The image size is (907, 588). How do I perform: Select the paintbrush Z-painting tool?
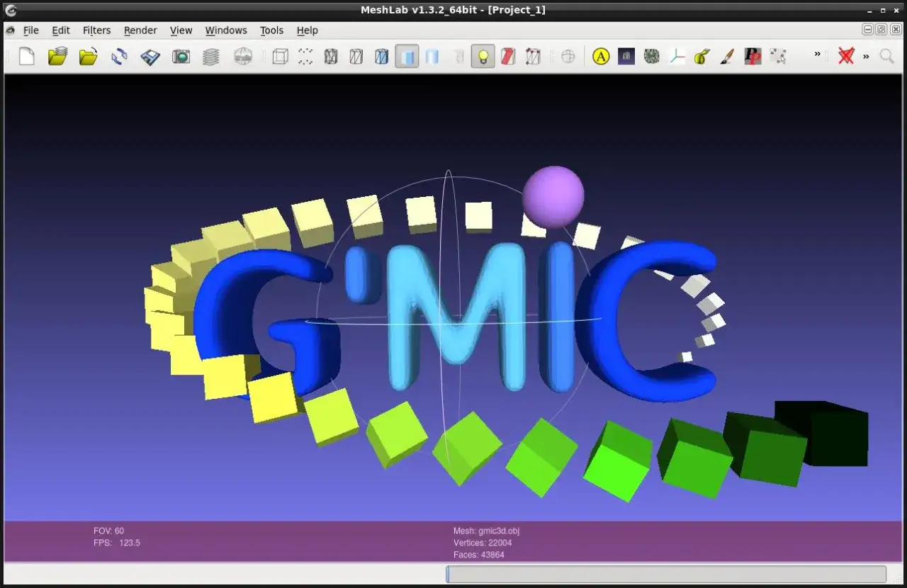point(727,56)
